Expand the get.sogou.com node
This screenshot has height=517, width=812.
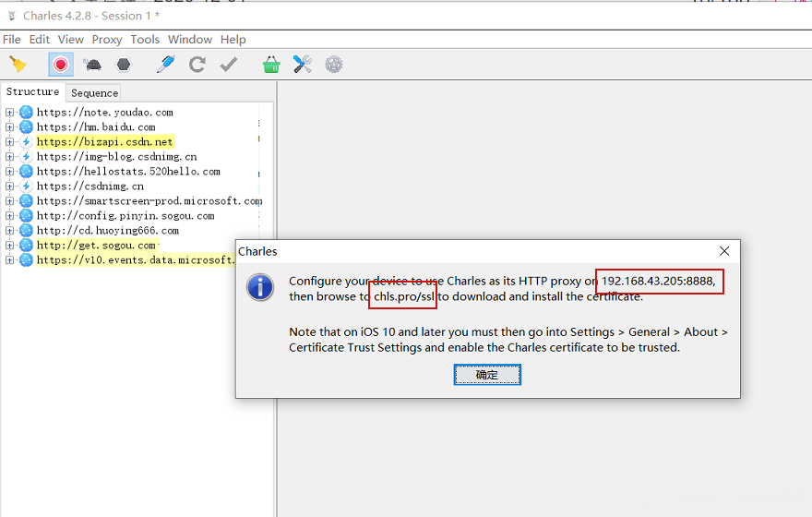pyautogui.click(x=9, y=245)
